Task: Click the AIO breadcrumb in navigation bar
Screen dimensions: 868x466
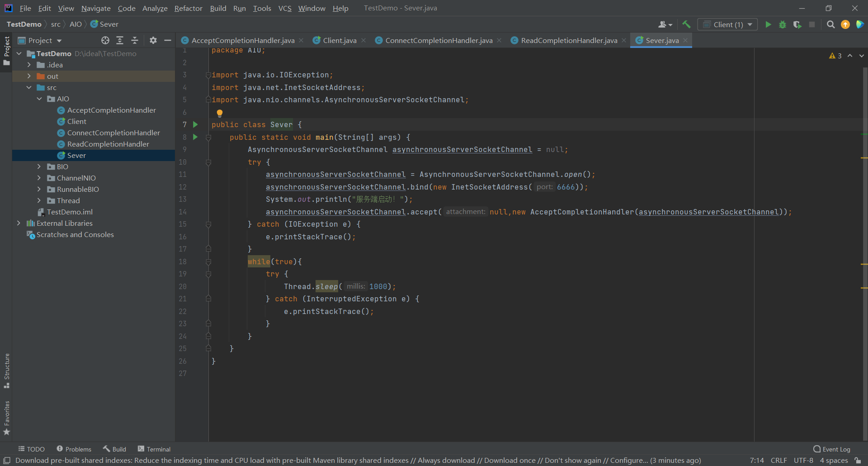Action: (x=75, y=24)
